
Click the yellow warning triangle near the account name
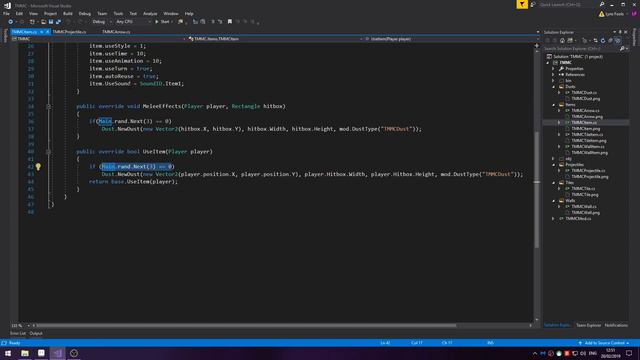pos(601,14)
